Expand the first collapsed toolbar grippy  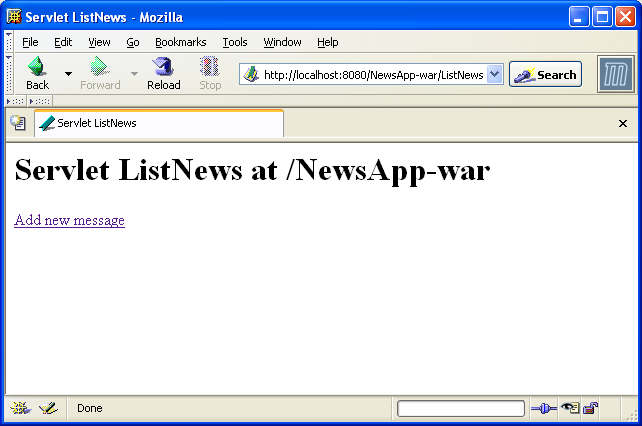click(16, 101)
